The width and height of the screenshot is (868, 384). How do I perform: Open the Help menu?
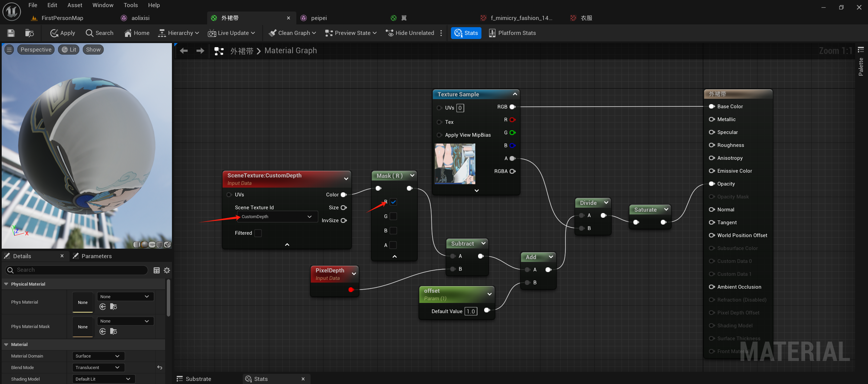point(154,5)
